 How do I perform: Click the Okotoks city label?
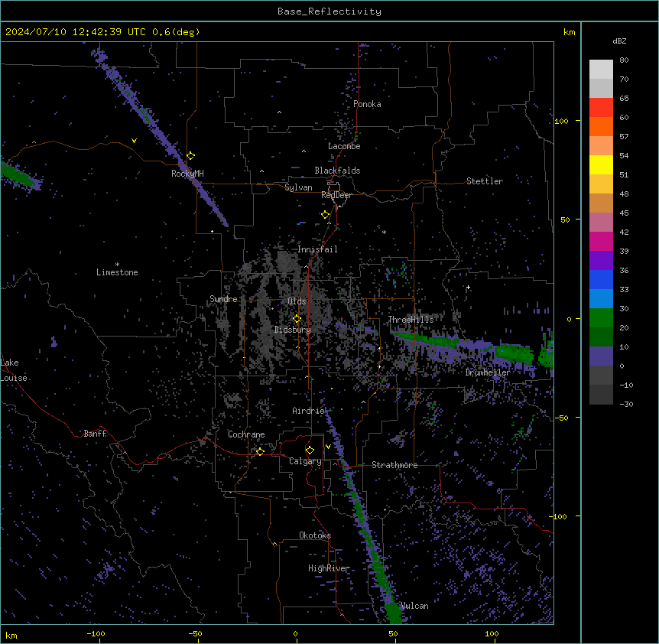[x=315, y=535]
